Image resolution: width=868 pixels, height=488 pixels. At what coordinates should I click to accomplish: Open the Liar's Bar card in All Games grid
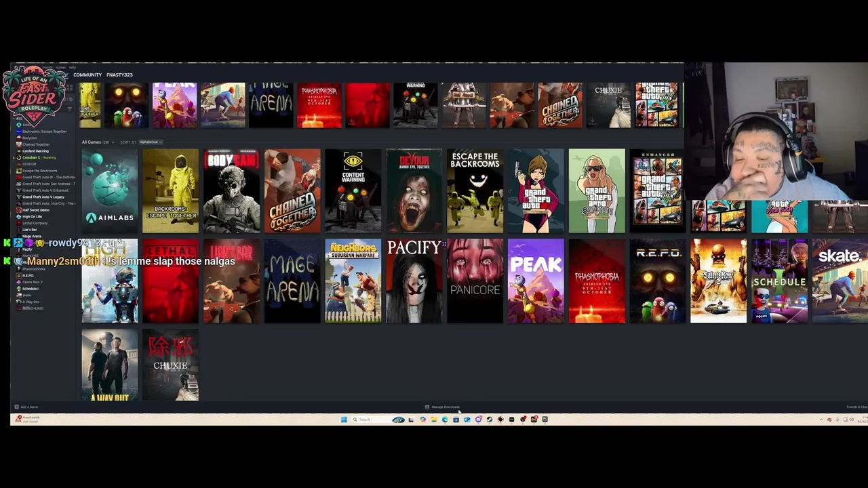pyautogui.click(x=231, y=281)
